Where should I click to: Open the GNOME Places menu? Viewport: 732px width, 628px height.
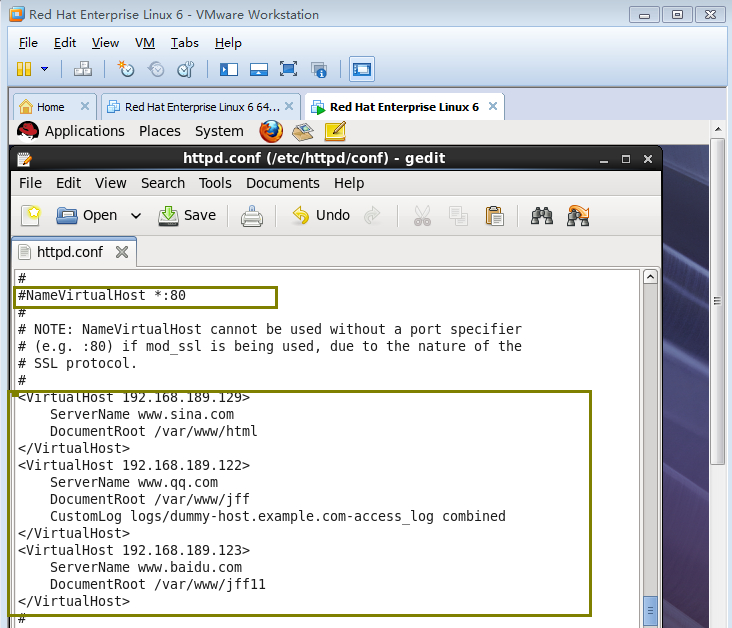coord(160,131)
